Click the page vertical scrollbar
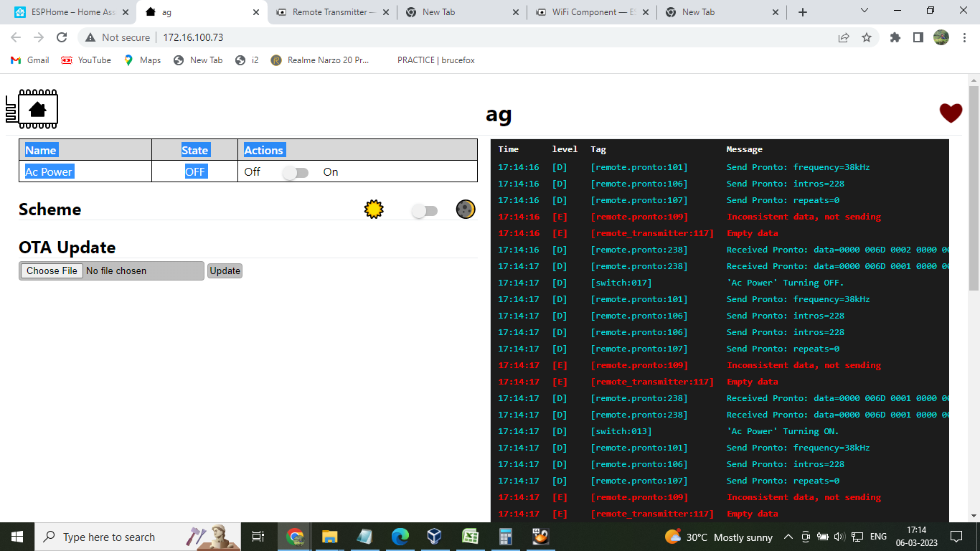This screenshot has width=980, height=551. coord(974,187)
